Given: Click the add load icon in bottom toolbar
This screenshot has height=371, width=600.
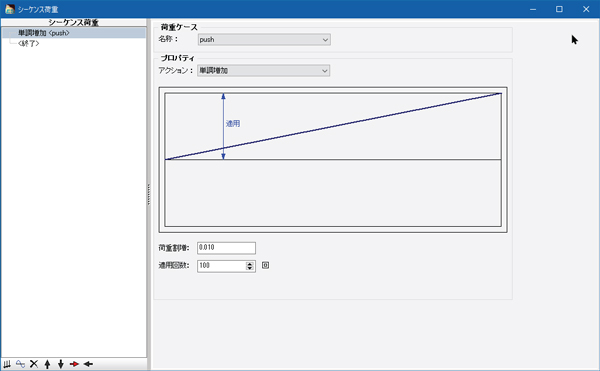Looking at the screenshot, I should click(x=7, y=364).
